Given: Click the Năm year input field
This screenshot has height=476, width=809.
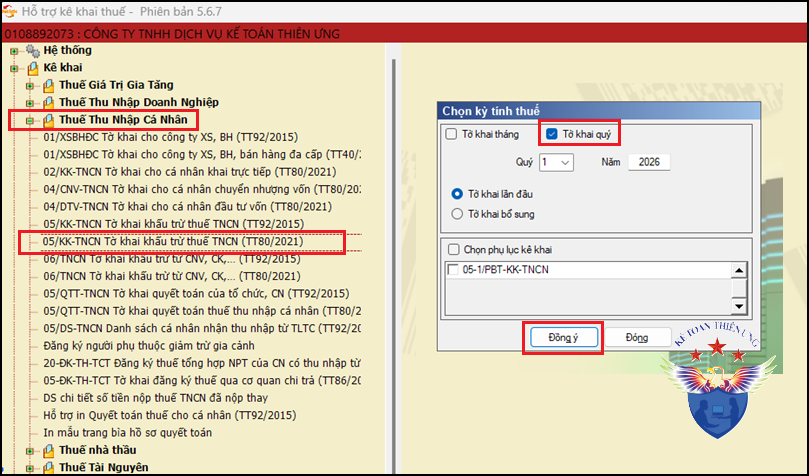Looking at the screenshot, I should coord(649,162).
